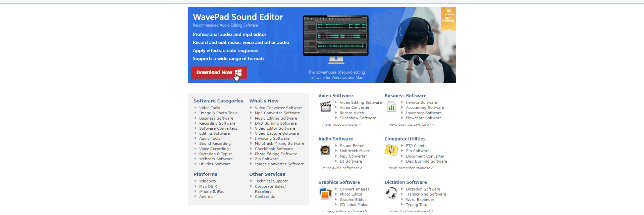Viewport: 644px width, 215px height.
Task: Click the Computer Utilities mouse icon
Action: coord(391,150)
